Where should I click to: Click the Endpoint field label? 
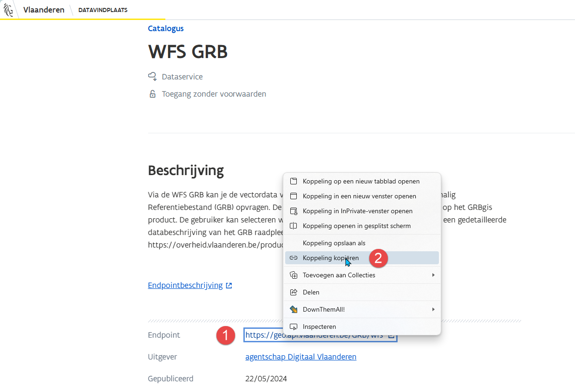[164, 335]
